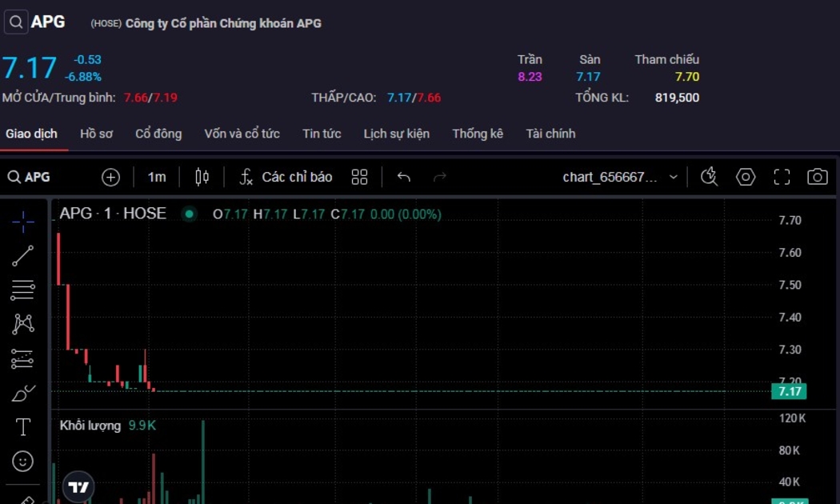This screenshot has height=504, width=840.
Task: Select the trend line drawing tool
Action: (x=23, y=255)
